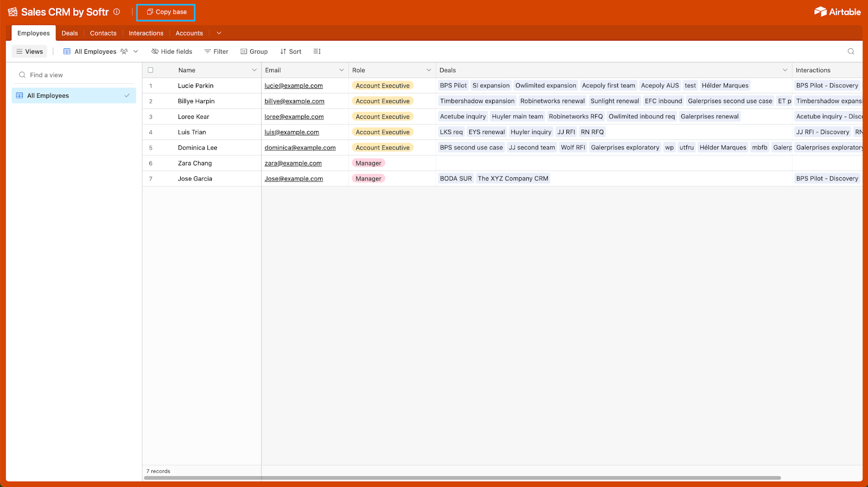The image size is (868, 487).
Task: Click the checkmark on All Employees sidebar view
Action: click(127, 95)
